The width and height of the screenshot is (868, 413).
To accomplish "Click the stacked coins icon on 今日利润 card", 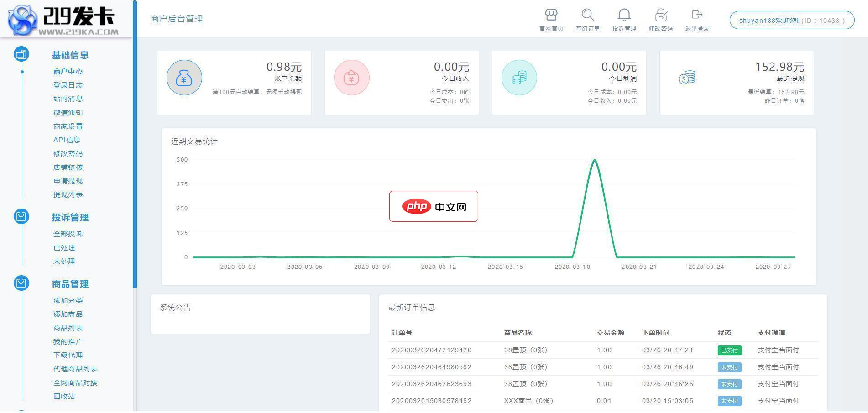I will click(x=519, y=78).
